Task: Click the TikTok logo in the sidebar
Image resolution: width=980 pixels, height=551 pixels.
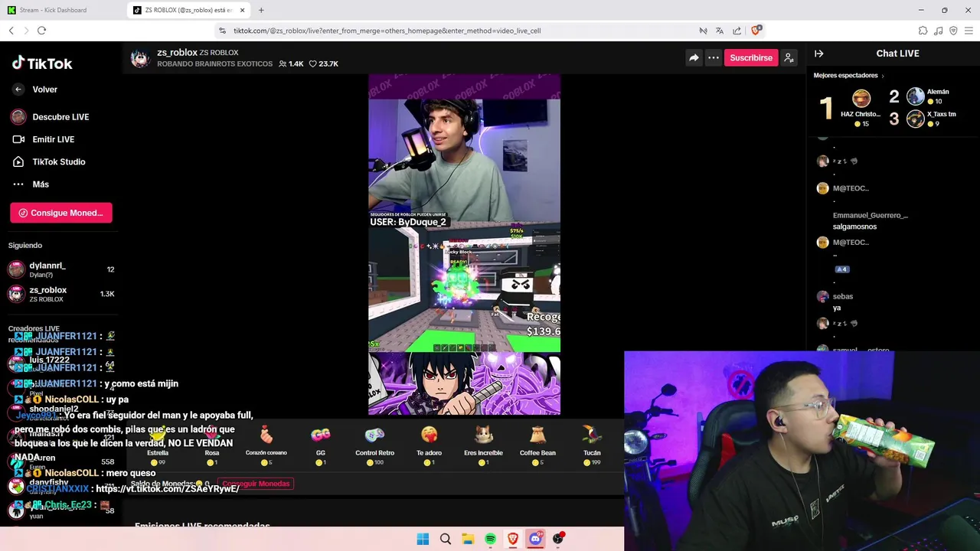Action: pos(42,64)
